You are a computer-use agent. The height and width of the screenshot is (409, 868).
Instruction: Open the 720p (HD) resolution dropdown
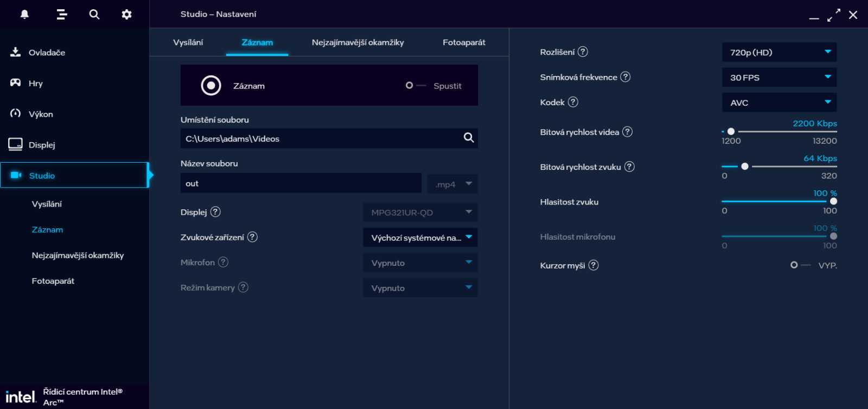[779, 52]
